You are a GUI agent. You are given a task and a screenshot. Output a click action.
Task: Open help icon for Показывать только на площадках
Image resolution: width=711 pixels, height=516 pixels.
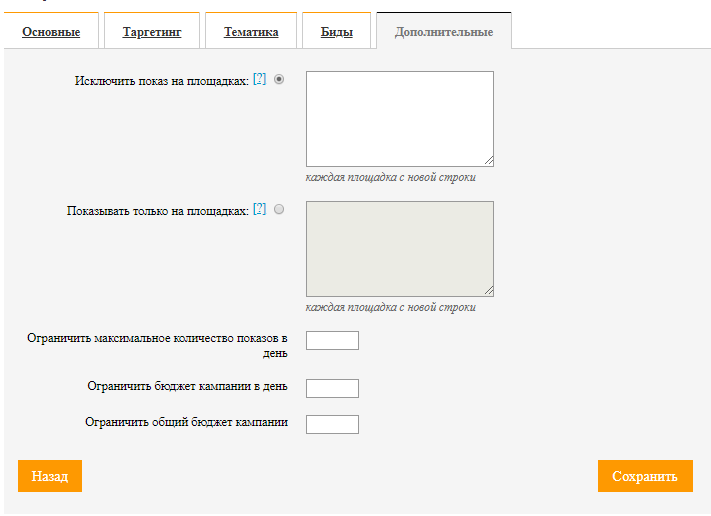[x=259, y=209]
